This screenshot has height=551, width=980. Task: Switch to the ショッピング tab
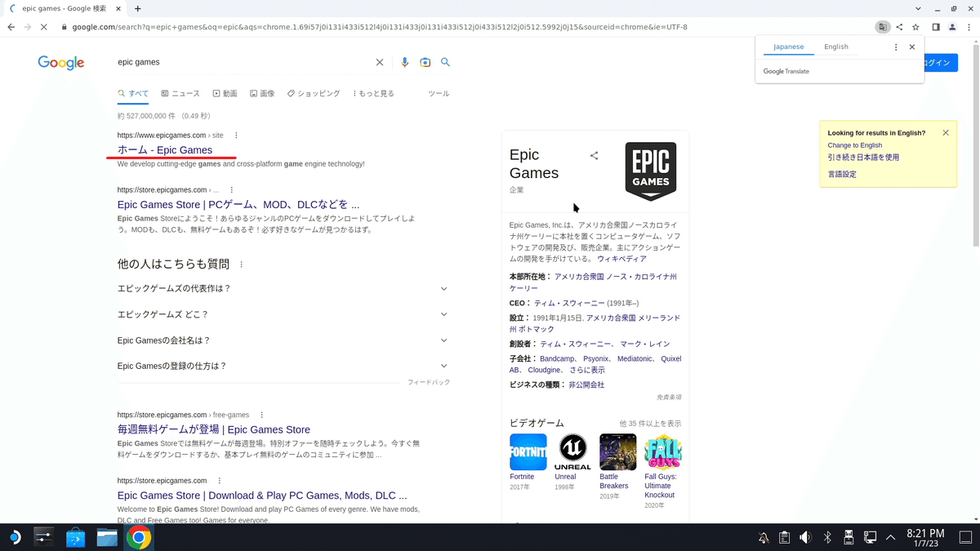[x=314, y=94]
